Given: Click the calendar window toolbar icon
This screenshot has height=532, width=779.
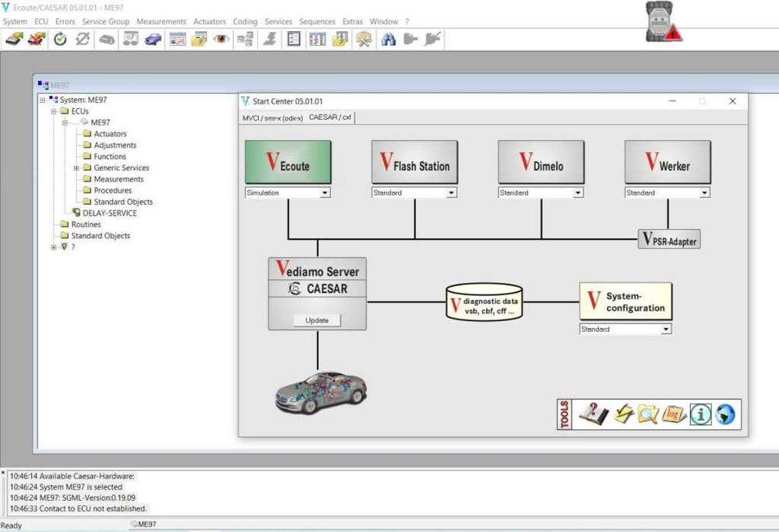Looking at the screenshot, I should (178, 39).
